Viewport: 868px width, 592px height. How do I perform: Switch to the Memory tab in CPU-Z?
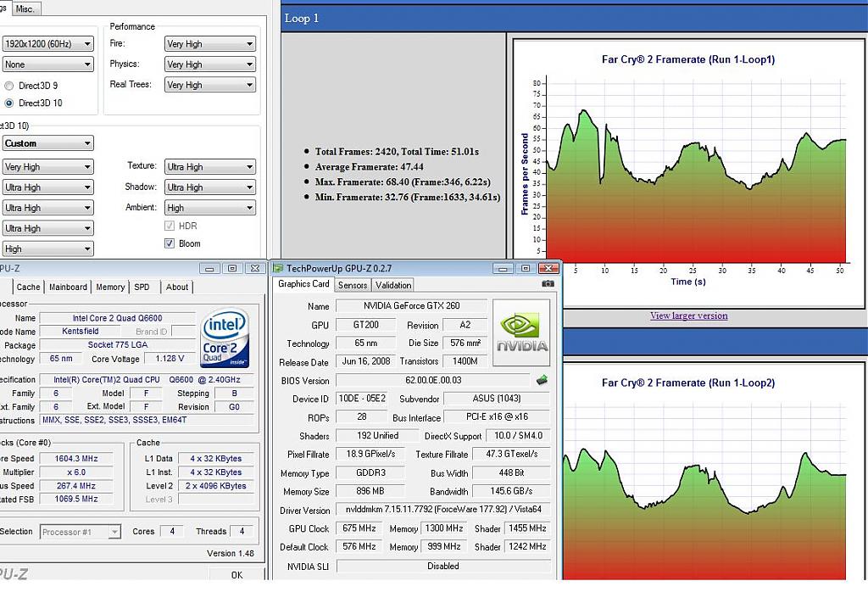tap(110, 287)
